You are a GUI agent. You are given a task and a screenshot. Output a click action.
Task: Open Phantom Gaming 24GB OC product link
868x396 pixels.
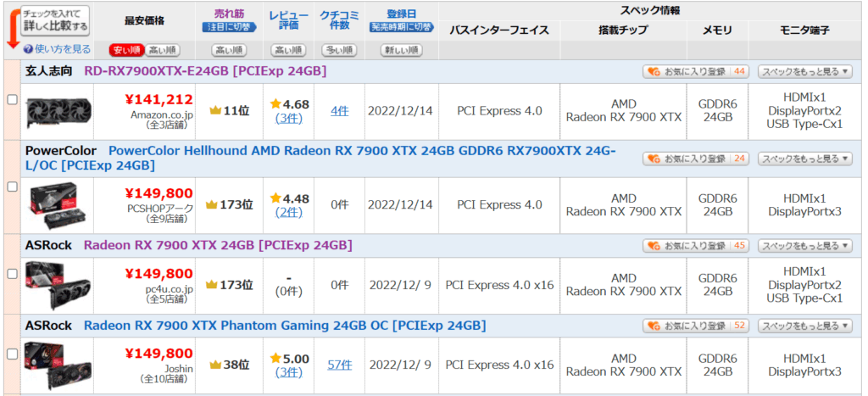coord(285,326)
